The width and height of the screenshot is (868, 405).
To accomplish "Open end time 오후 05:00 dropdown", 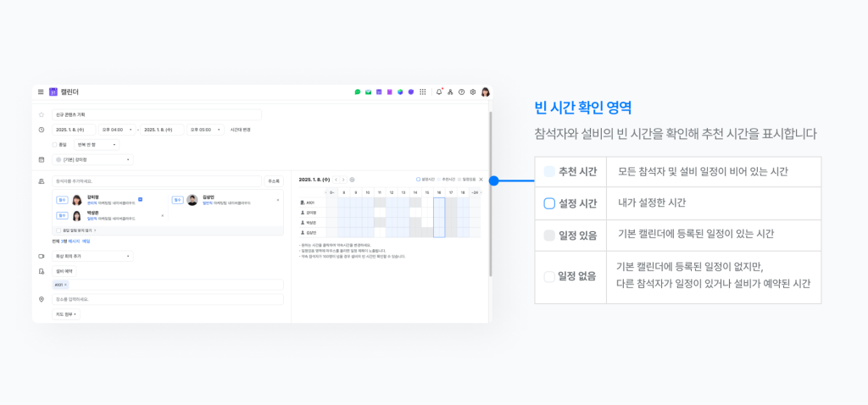I will 205,130.
